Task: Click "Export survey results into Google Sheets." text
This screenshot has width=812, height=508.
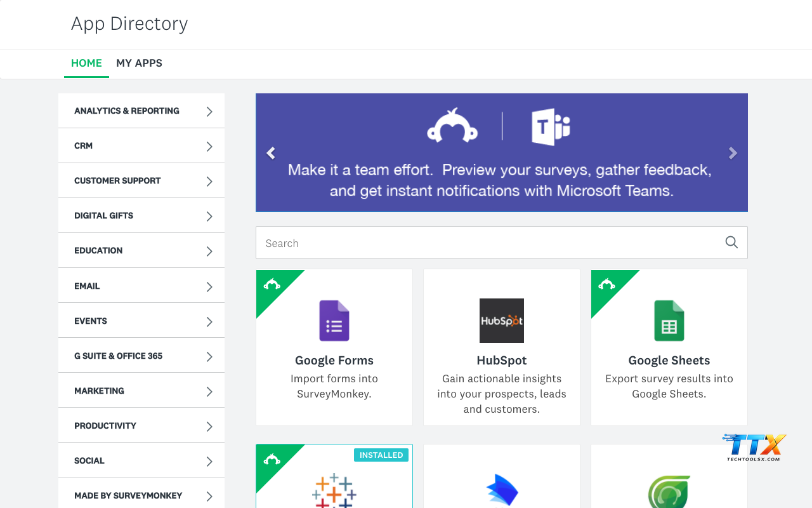Action: 669,386
